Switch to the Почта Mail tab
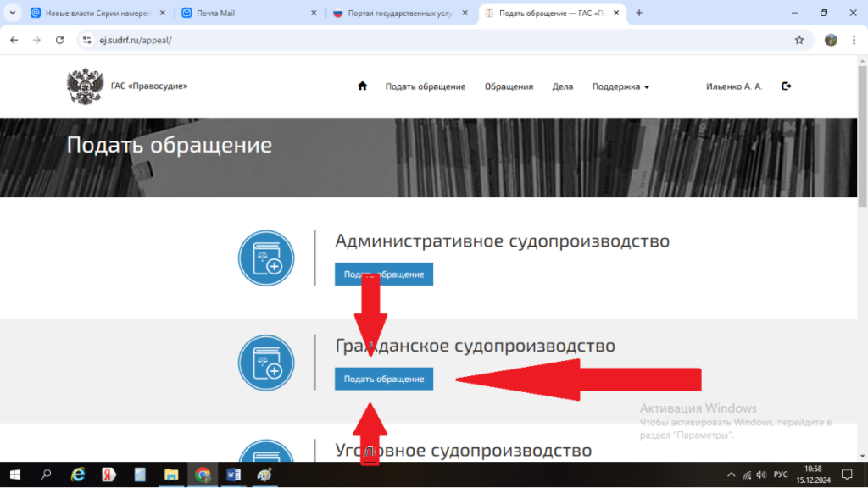 246,13
